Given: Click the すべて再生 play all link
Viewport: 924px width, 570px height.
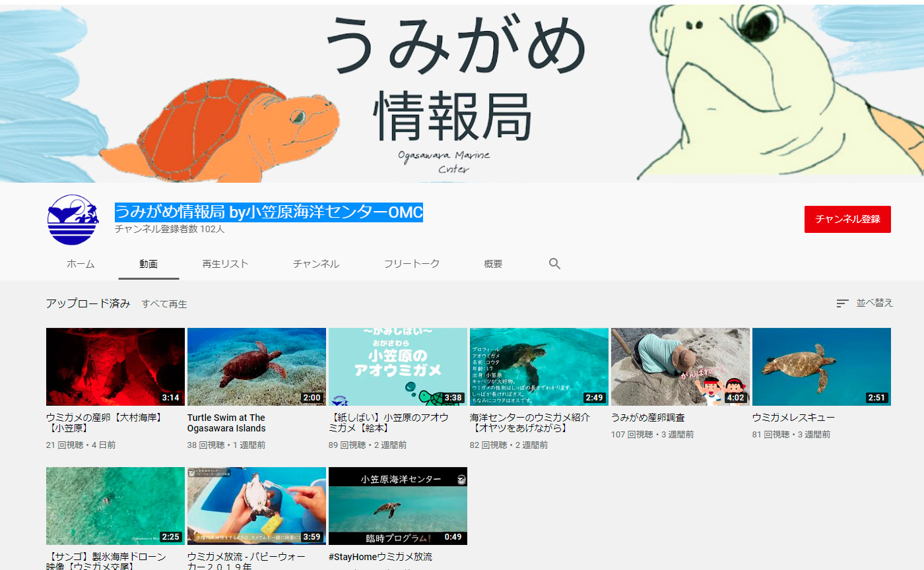Looking at the screenshot, I should (164, 304).
